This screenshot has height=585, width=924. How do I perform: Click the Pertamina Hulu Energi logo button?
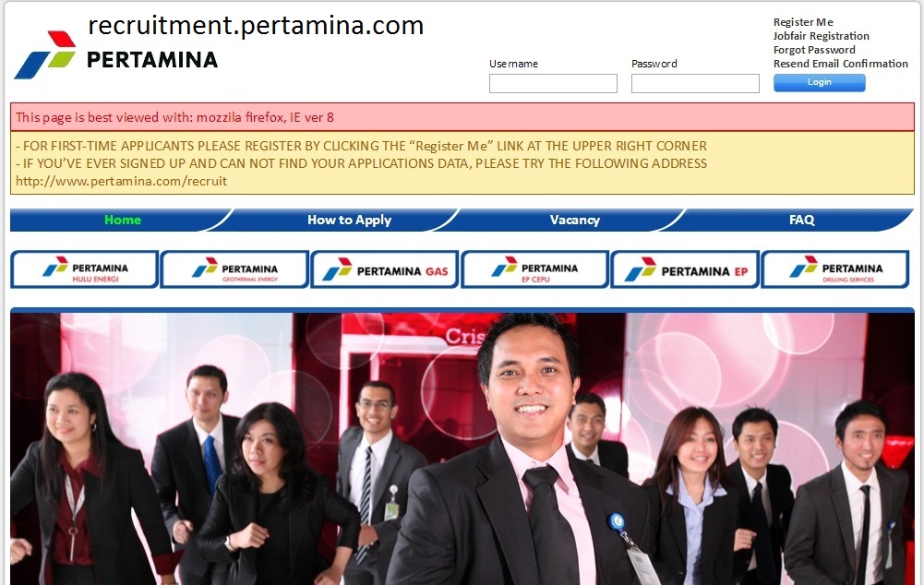tap(84, 269)
